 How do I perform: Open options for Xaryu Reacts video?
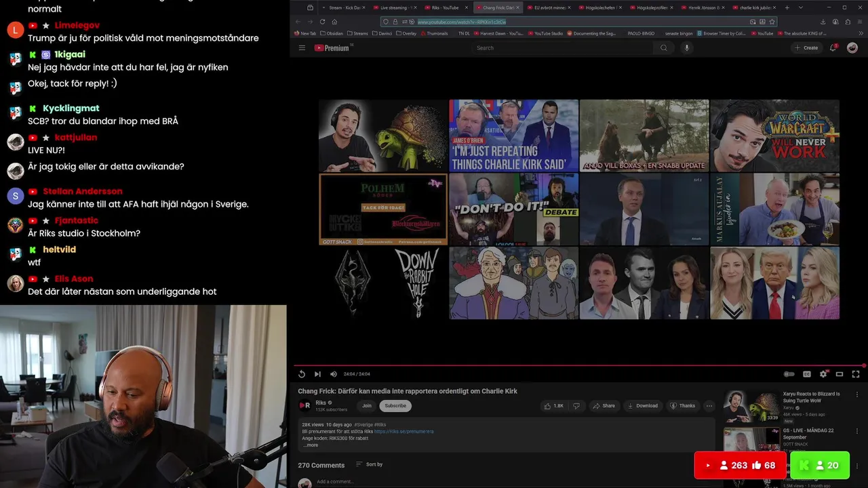(857, 394)
